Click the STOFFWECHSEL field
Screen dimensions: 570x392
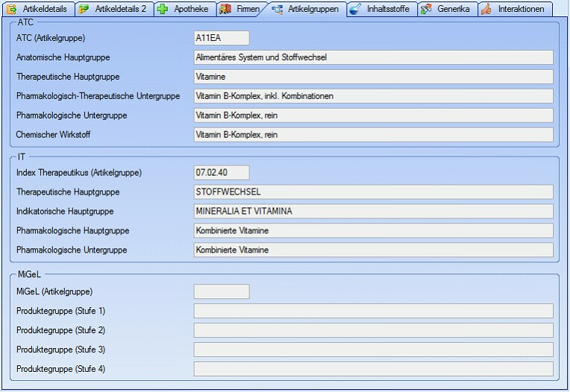coord(373,192)
